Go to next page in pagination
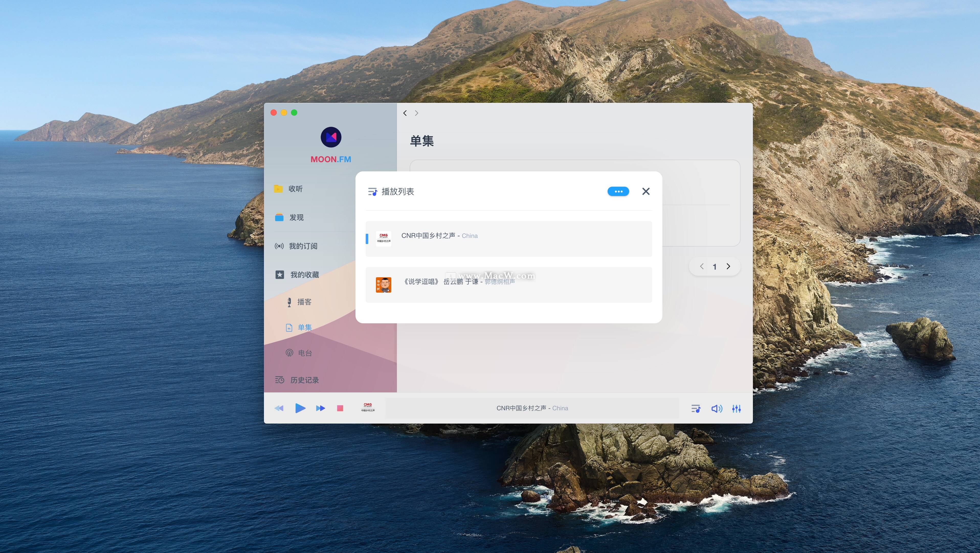 point(728,267)
